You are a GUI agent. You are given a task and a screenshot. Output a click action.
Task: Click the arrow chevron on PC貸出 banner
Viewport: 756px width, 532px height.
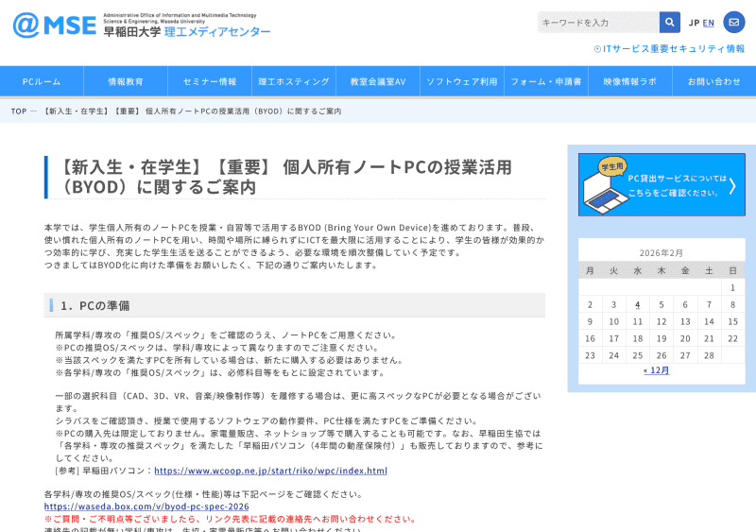coord(733,186)
